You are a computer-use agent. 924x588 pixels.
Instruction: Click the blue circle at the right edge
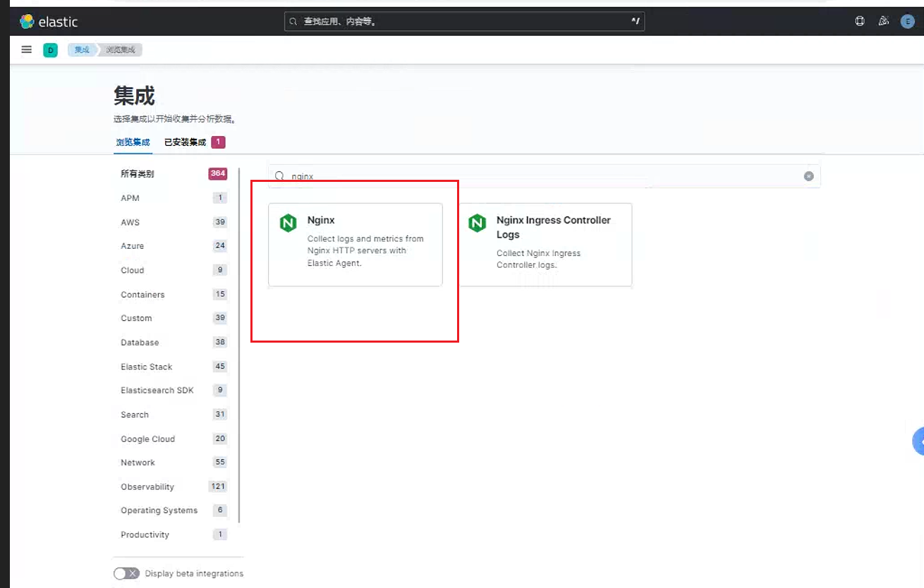point(918,441)
